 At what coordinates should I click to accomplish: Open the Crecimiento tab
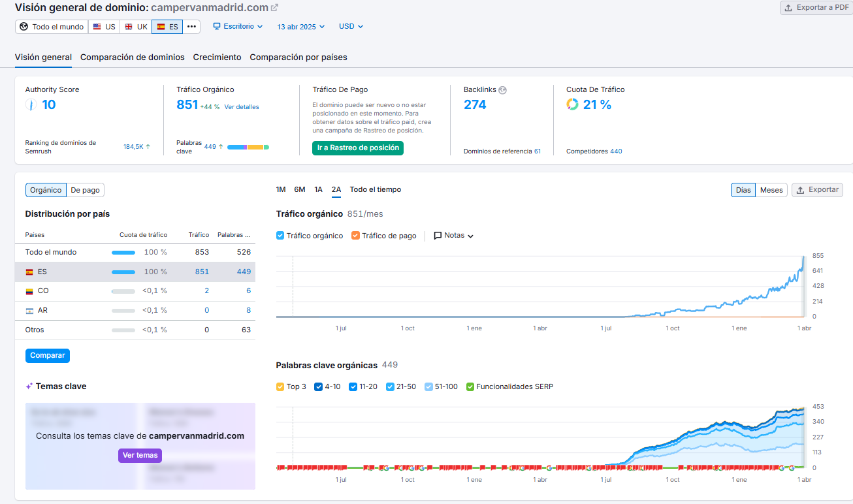point(217,57)
